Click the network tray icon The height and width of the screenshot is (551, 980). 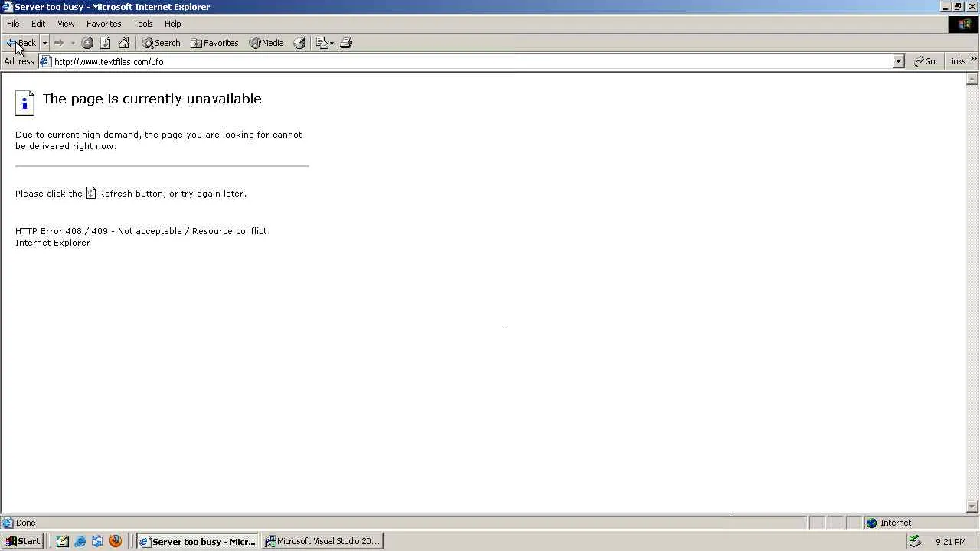click(x=914, y=541)
